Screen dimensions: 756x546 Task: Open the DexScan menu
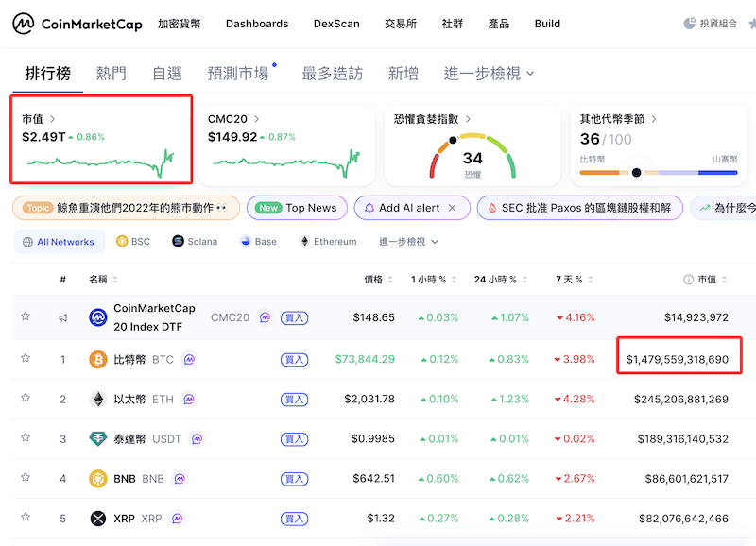[336, 24]
